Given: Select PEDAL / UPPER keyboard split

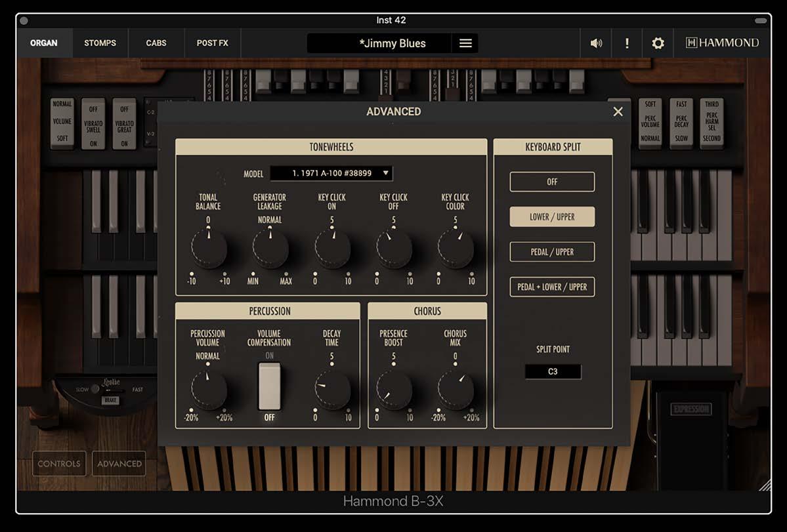Looking at the screenshot, I should [x=552, y=252].
